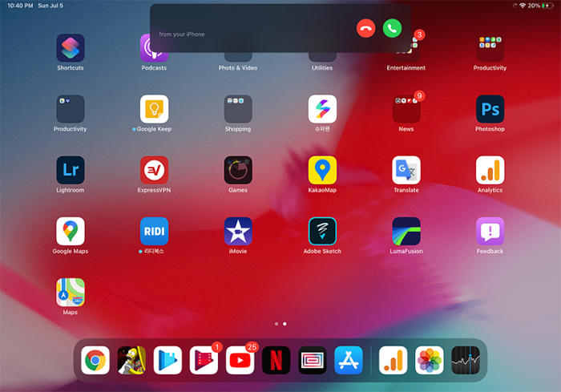
Task: Tap the Wi-Fi icon in the status bar
Action: (x=523, y=6)
